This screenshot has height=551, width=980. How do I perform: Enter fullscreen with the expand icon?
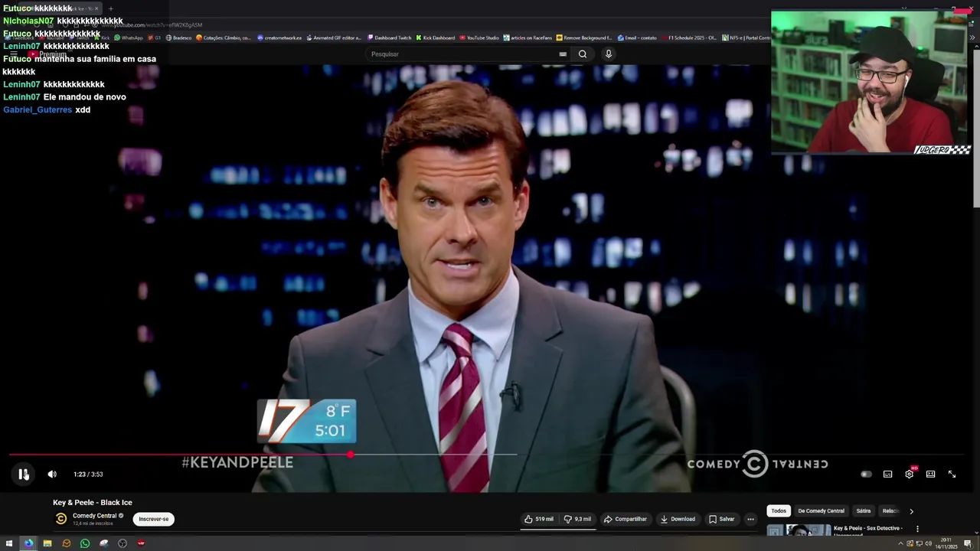[952, 474]
